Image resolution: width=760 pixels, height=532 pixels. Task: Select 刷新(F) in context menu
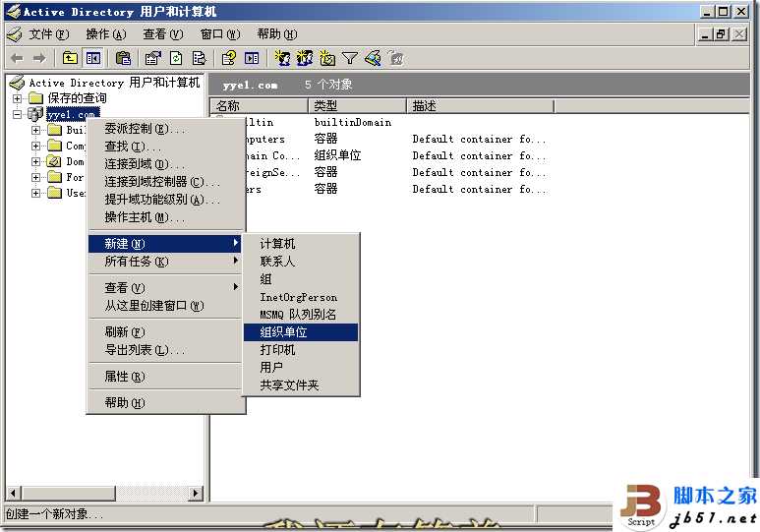click(x=165, y=331)
